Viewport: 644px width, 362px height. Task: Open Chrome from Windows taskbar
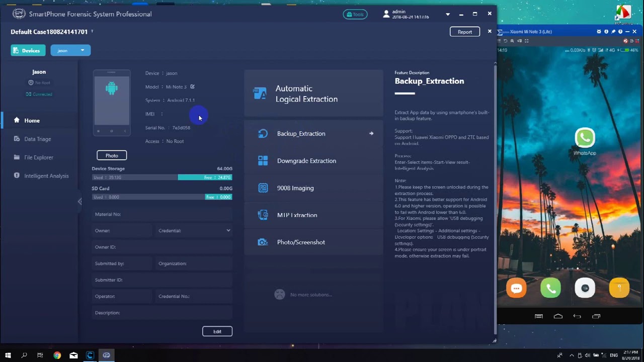coord(57,355)
